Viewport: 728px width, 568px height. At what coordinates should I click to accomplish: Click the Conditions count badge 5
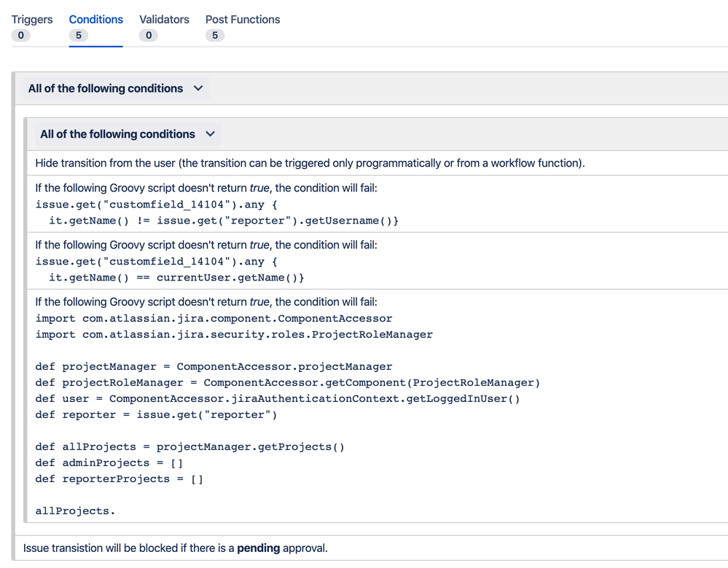[x=79, y=35]
